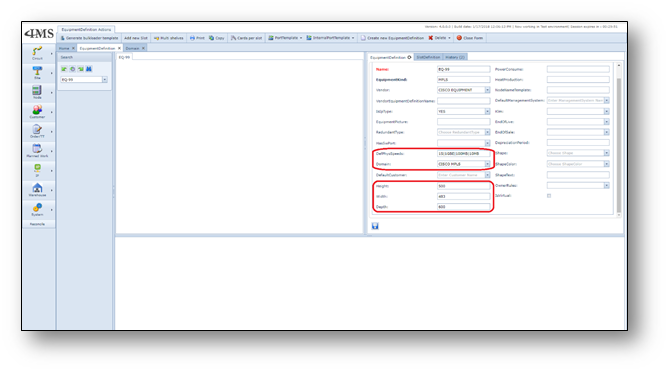Expand the search combo box showing EQ-99

click(x=105, y=79)
